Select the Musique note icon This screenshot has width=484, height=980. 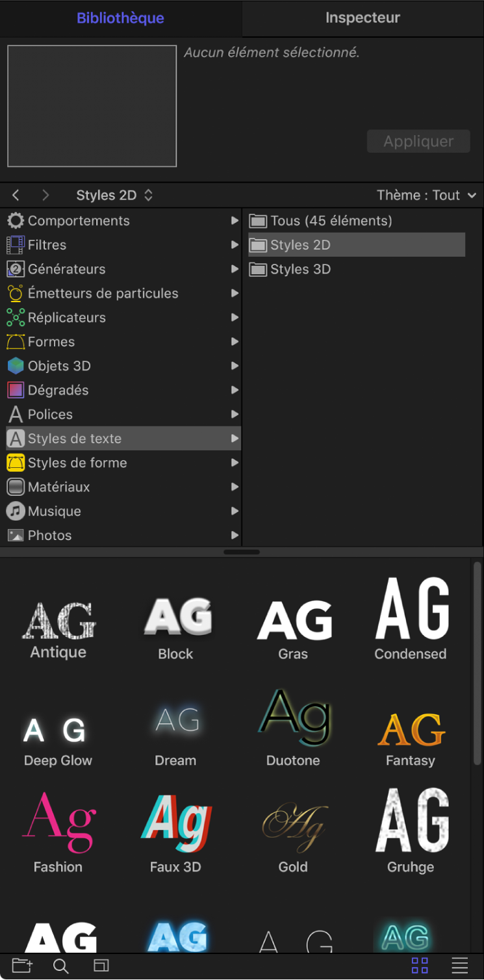(x=16, y=511)
